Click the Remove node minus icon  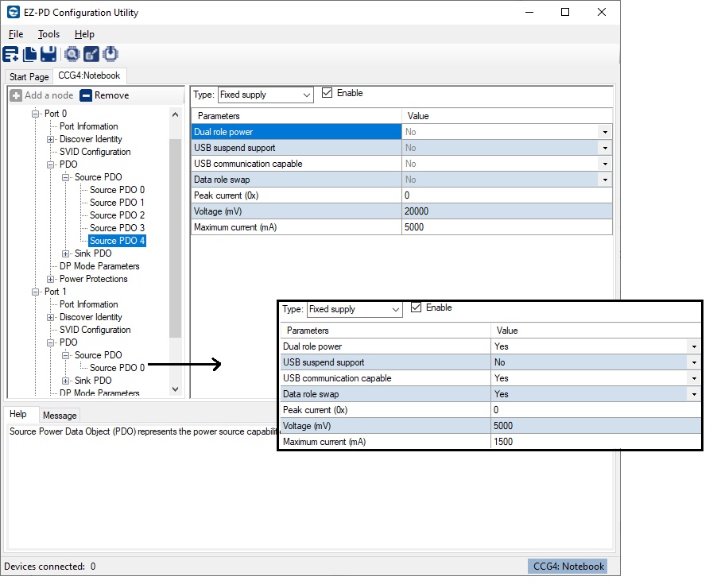[x=86, y=95]
